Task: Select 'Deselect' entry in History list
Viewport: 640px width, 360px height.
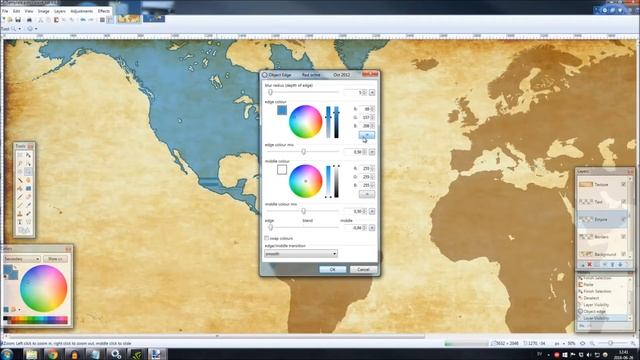Action: coord(591,298)
